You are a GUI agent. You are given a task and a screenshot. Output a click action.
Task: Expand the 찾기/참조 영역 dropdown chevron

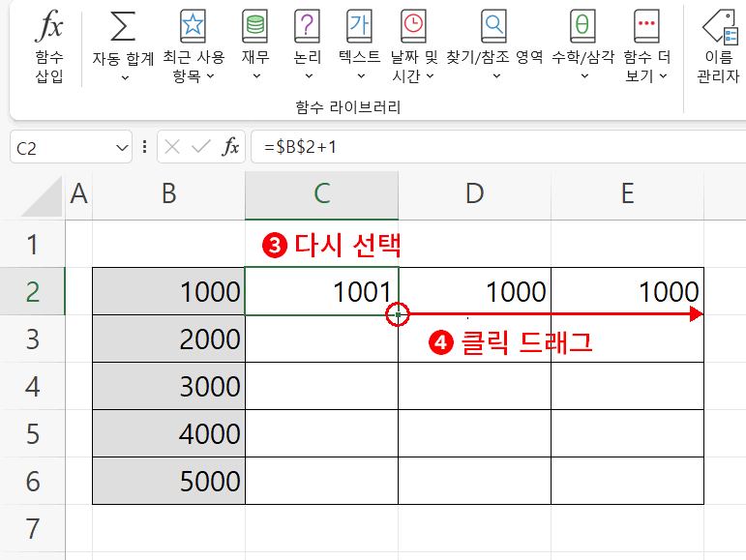[496, 75]
